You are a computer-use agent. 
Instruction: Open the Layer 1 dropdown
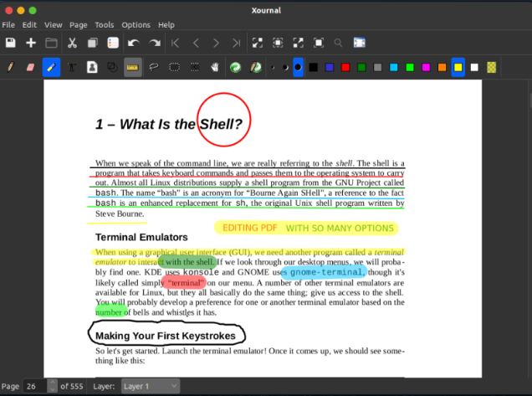[151, 386]
